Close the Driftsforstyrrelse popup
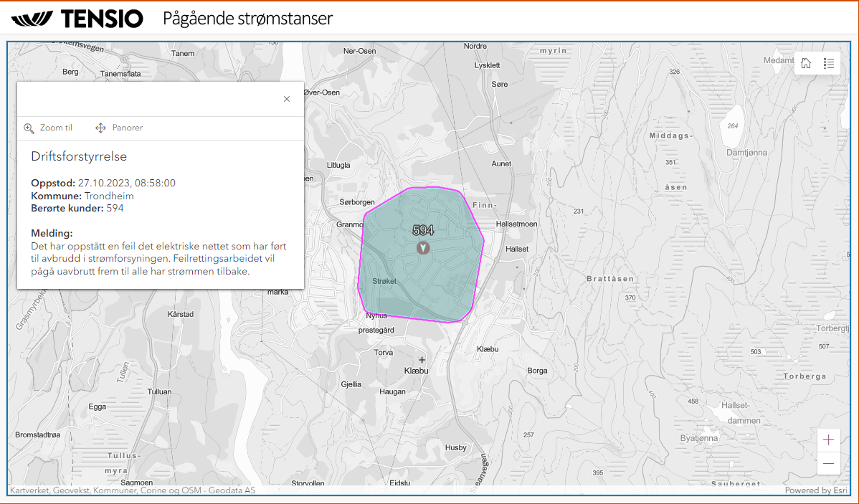This screenshot has height=504, width=859. pos(287,99)
